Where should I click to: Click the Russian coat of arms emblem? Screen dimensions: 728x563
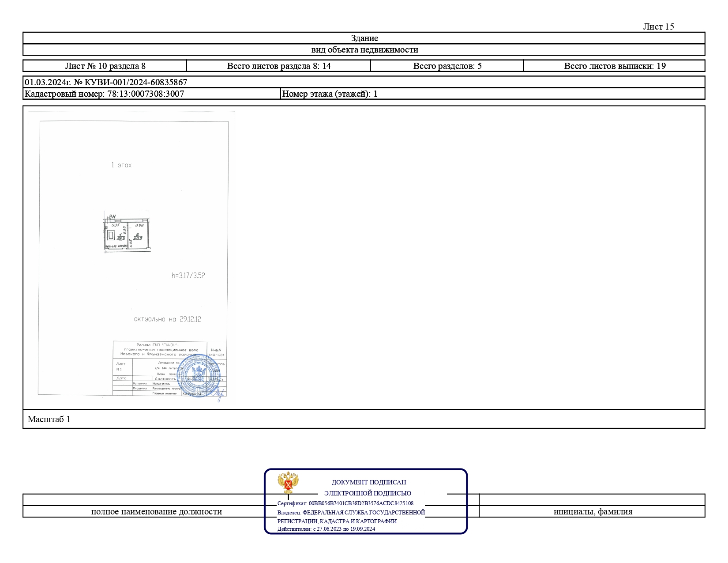coord(288,483)
